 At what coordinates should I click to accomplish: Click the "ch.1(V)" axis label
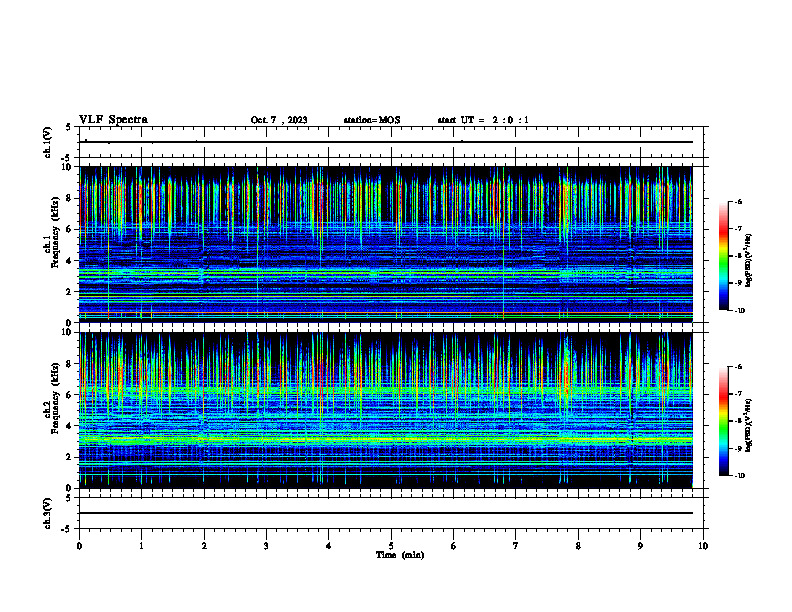tap(47, 142)
